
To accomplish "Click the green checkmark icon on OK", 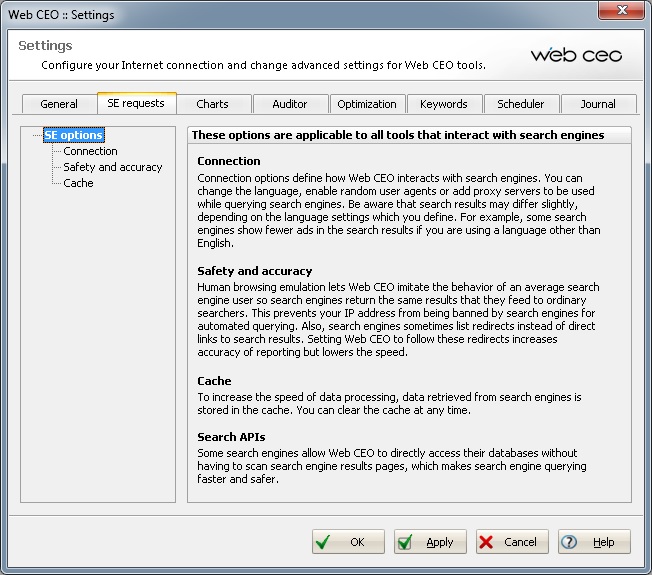I will click(323, 542).
